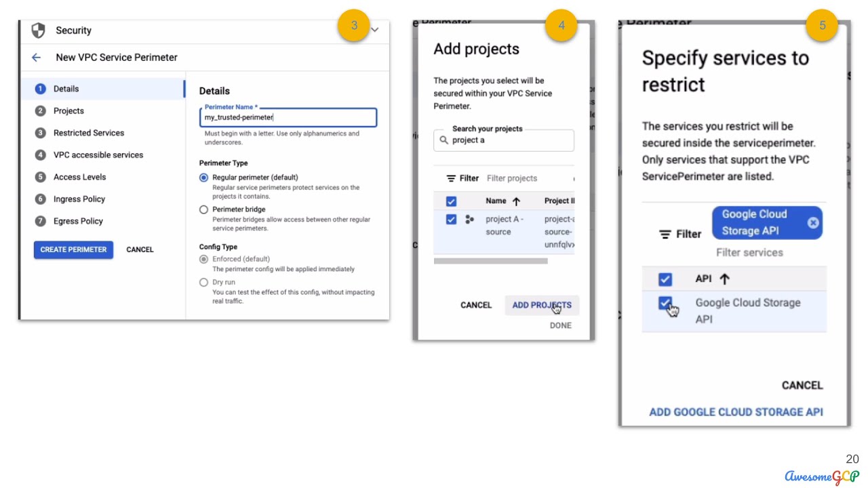Click the Filter icon in Add projects panel
This screenshot has width=868, height=488.
pos(451,178)
